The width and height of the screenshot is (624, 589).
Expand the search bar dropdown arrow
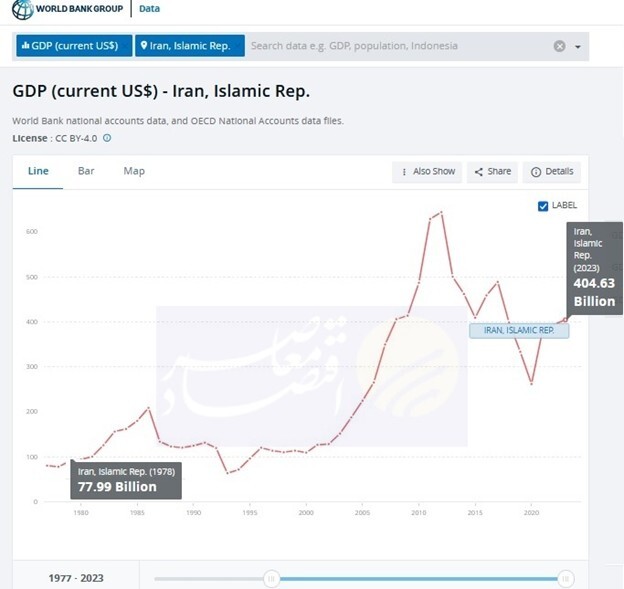point(578,47)
